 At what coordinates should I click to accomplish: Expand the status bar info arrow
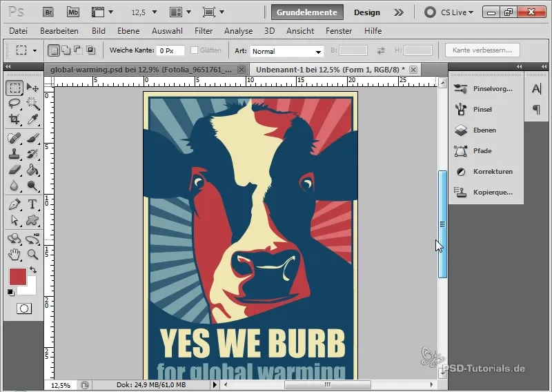tap(215, 384)
